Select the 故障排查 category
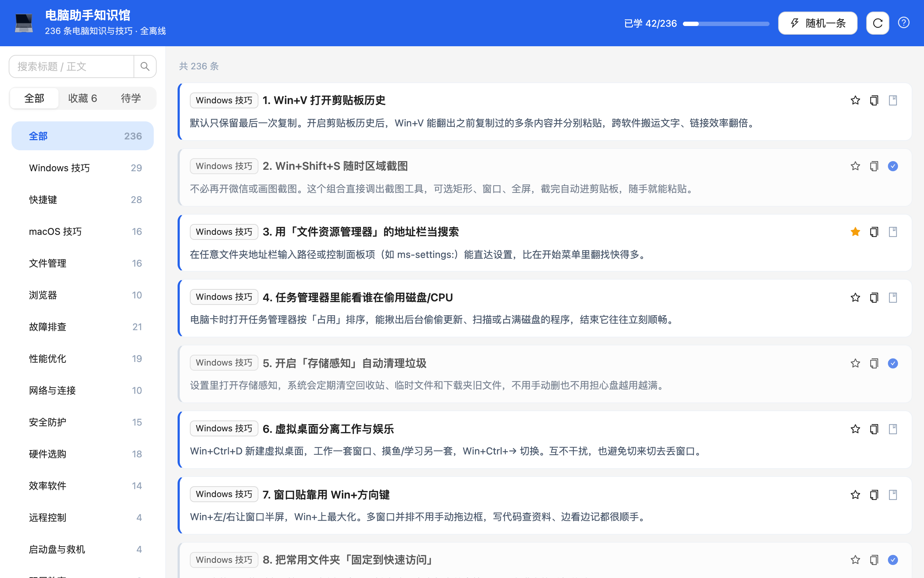 tap(82, 327)
